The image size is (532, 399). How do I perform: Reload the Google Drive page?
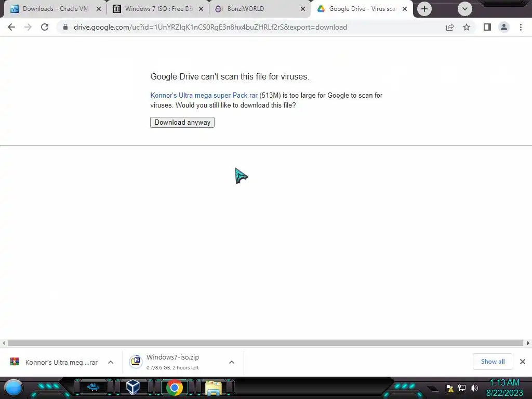click(x=45, y=27)
